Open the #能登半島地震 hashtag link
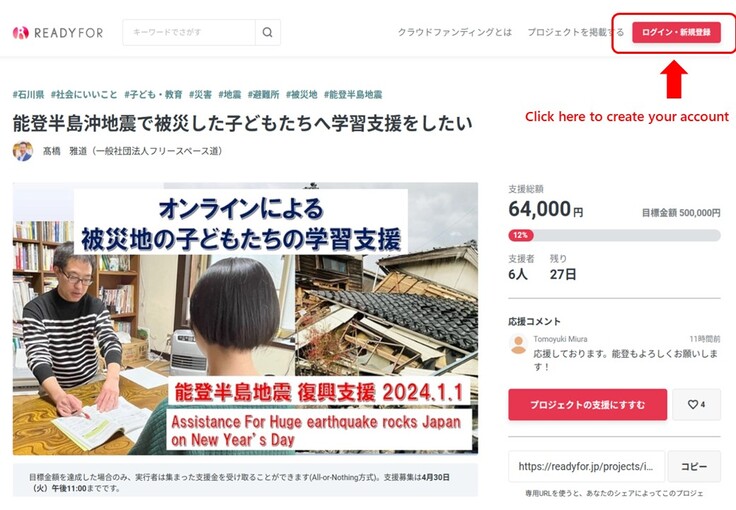 click(x=353, y=95)
